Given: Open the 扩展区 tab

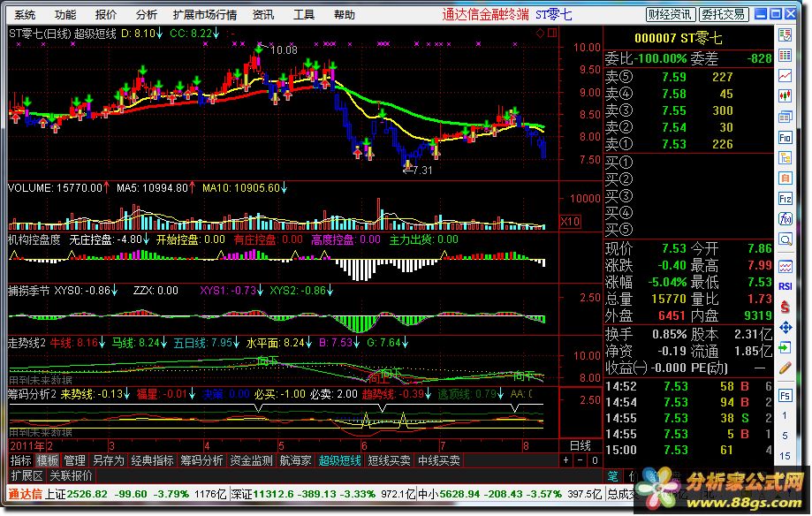Looking at the screenshot, I should point(27,475).
